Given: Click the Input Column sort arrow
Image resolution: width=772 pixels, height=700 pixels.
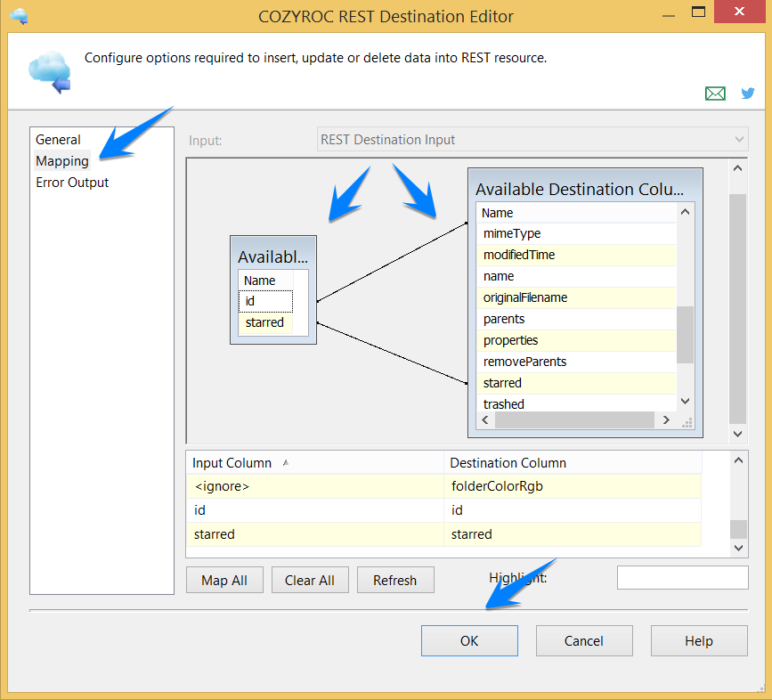Looking at the screenshot, I should pos(286,462).
